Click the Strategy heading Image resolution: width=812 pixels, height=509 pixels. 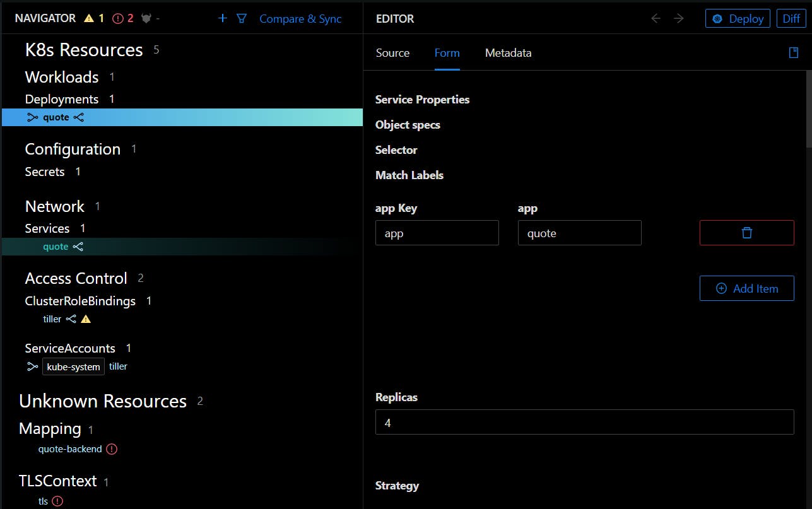coord(397,486)
